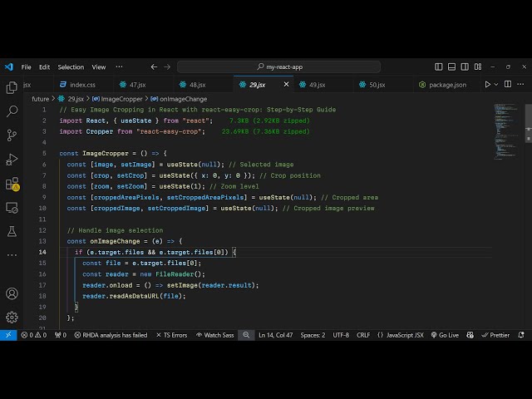Open the Source Control view

(12, 135)
